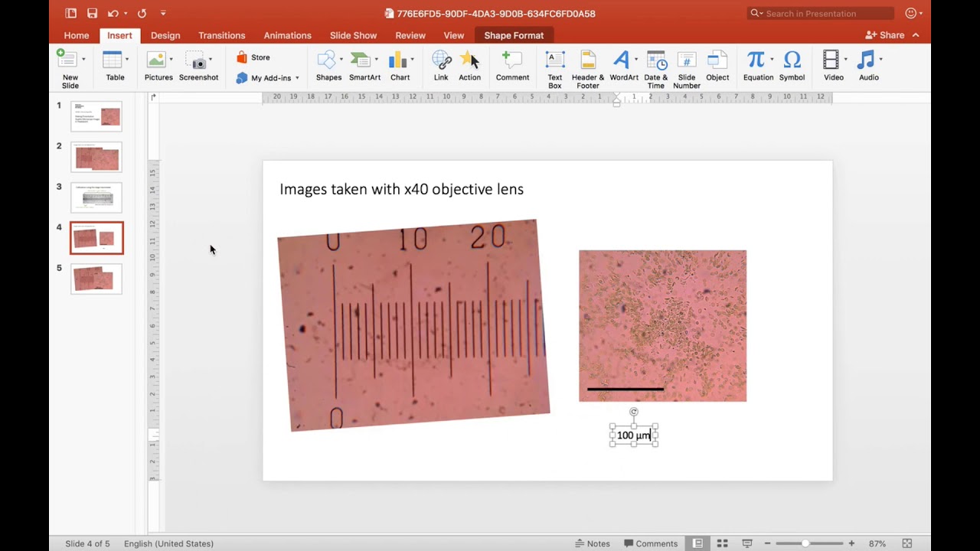
Task: Zoom out with the minus button
Action: tap(768, 543)
